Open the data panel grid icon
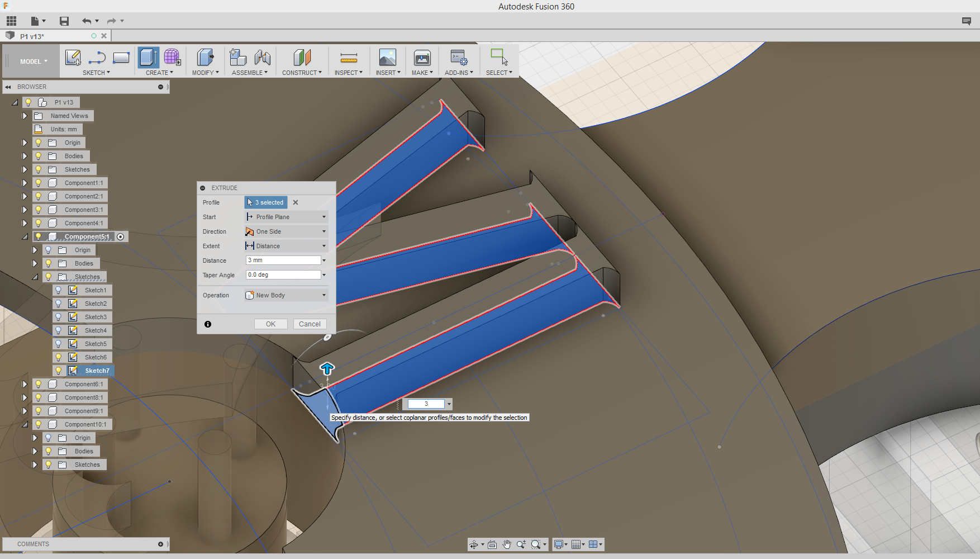 [x=11, y=21]
